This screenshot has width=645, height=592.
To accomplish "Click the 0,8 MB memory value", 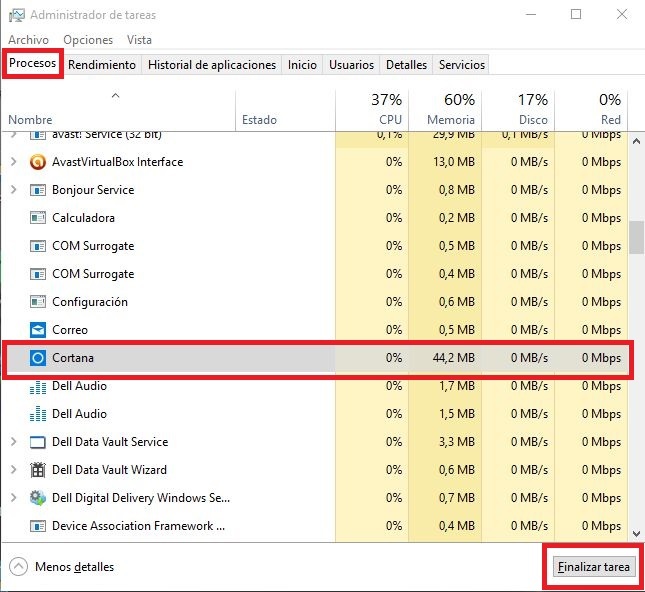I will pos(457,190).
